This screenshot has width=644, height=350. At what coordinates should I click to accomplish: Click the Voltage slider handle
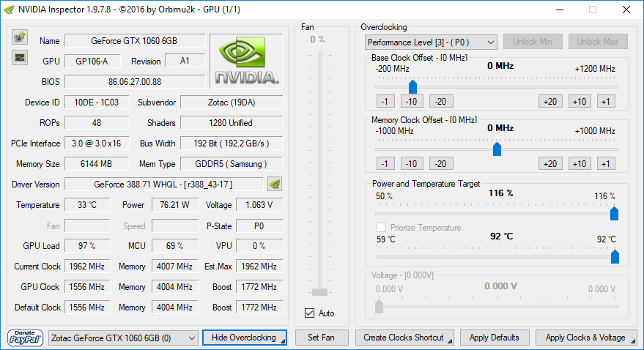tap(379, 307)
